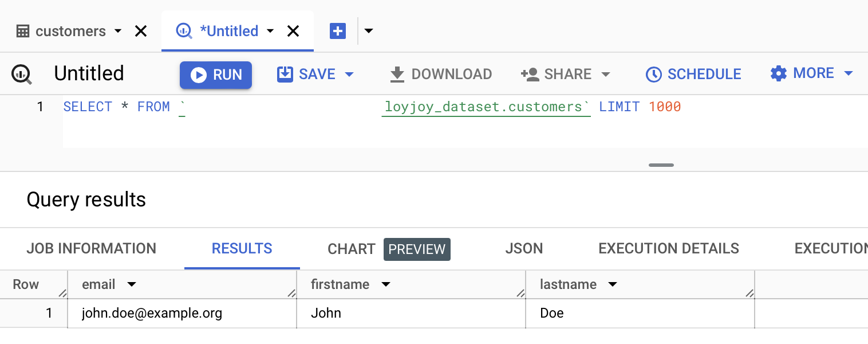Open the Execution Details tab
This screenshot has height=344, width=868.
(668, 249)
